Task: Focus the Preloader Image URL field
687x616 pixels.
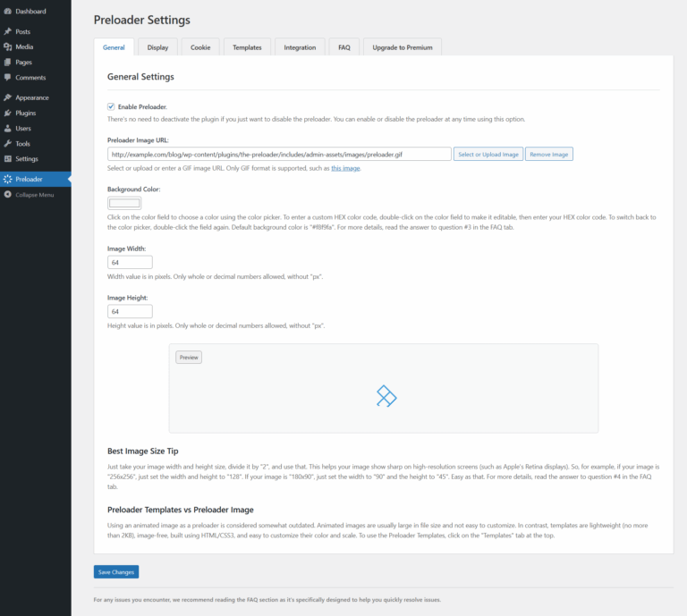Action: pos(279,154)
